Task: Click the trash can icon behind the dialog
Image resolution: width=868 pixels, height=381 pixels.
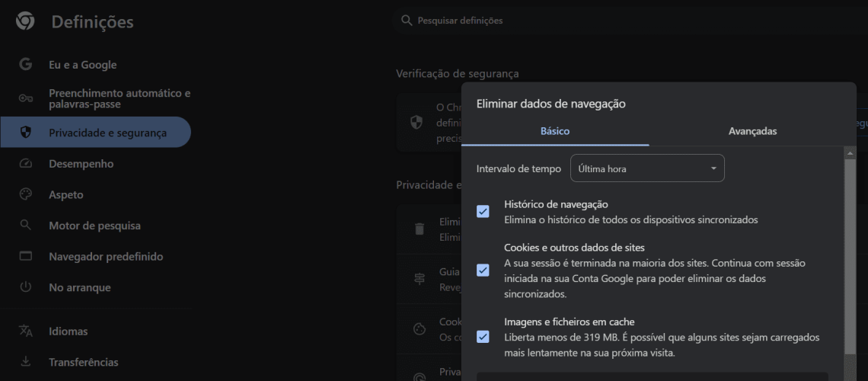Action: pyautogui.click(x=420, y=229)
